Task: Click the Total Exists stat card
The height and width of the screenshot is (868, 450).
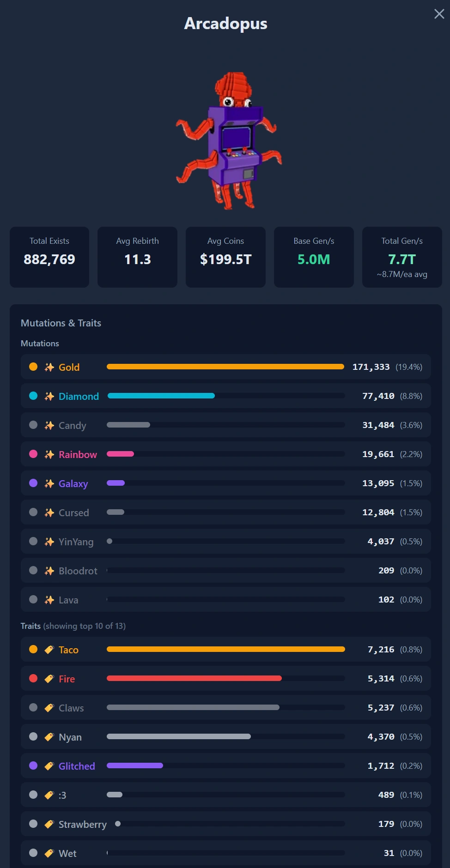Action: (49, 257)
